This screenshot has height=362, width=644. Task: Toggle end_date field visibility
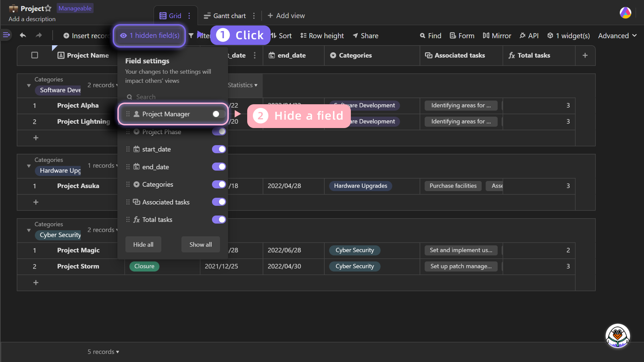coord(219,167)
